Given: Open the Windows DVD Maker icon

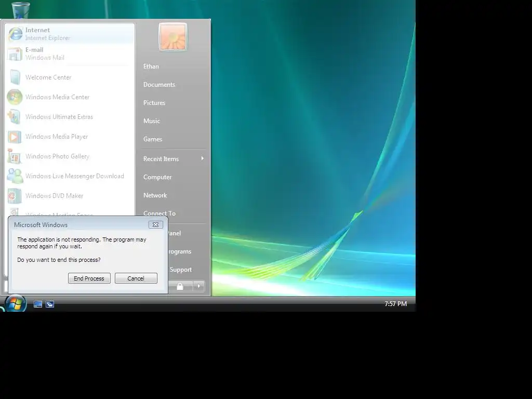Looking at the screenshot, I should tap(15, 196).
